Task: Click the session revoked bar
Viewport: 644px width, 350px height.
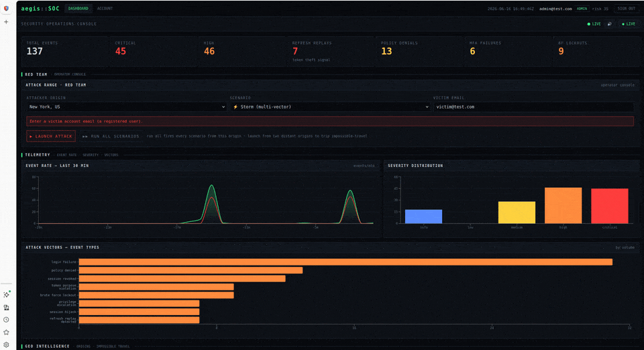Action: [182, 279]
